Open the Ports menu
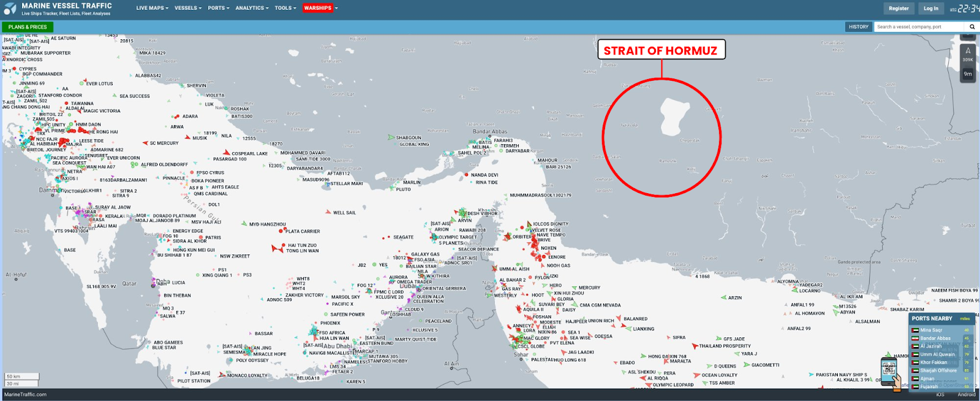 tap(218, 8)
